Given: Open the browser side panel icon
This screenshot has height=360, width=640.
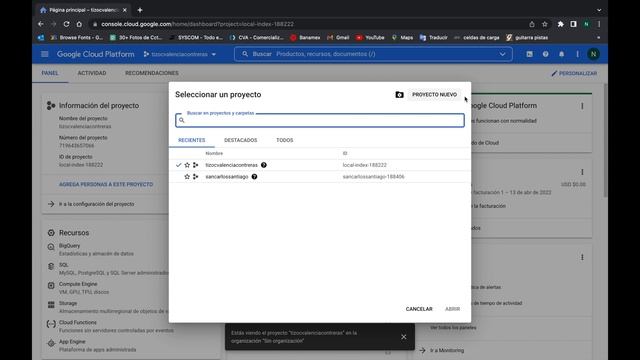Looking at the screenshot, I should click(573, 24).
